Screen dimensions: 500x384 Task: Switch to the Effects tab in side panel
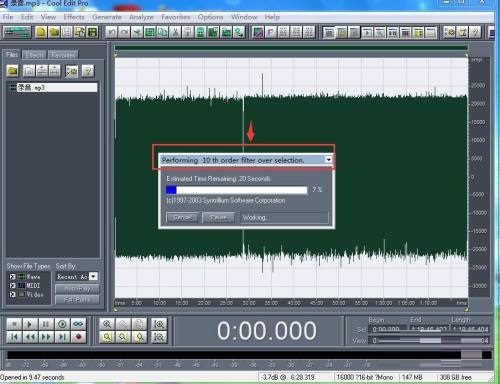(34, 55)
